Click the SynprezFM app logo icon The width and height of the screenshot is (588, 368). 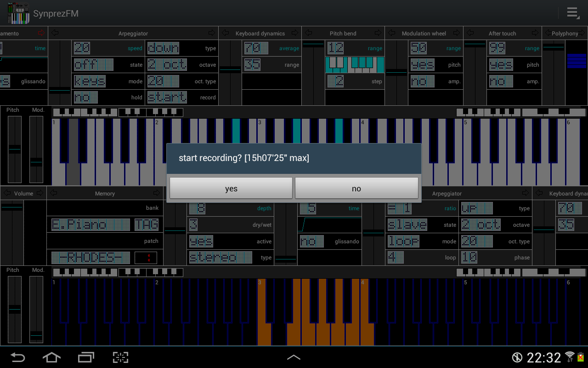tap(18, 13)
